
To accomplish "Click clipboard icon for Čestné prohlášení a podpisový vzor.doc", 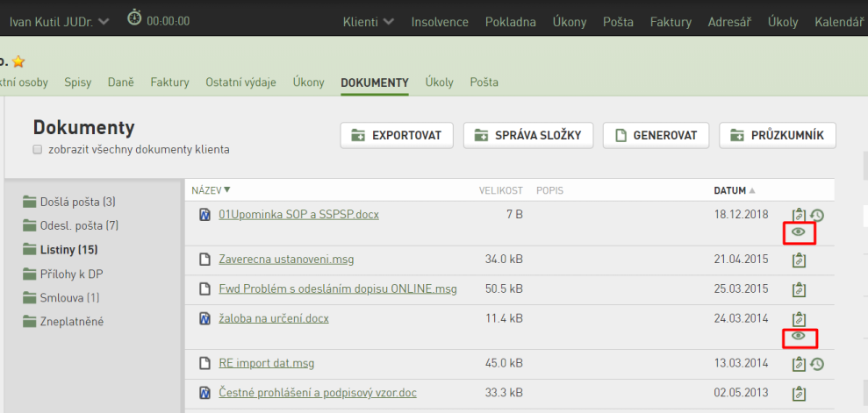I will pyautogui.click(x=799, y=394).
